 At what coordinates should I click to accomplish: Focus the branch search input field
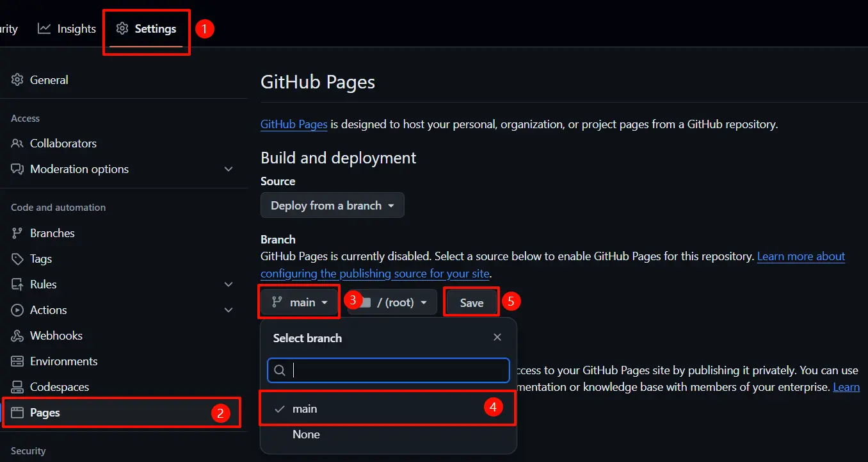389,370
